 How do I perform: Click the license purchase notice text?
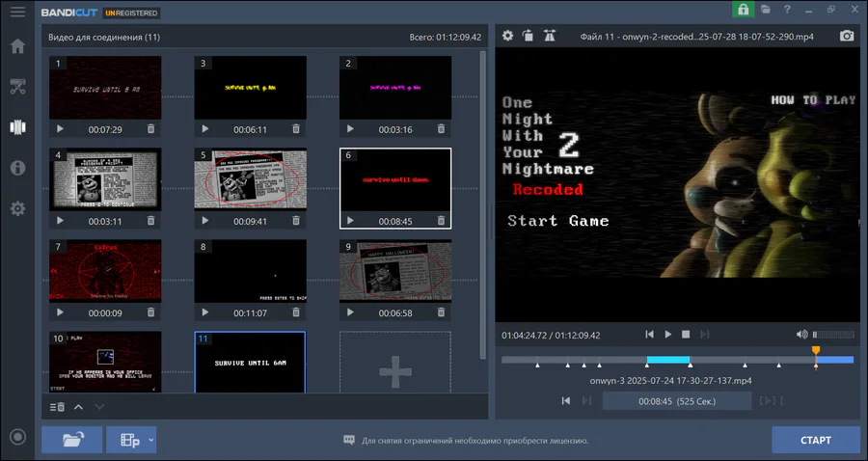(x=475, y=441)
